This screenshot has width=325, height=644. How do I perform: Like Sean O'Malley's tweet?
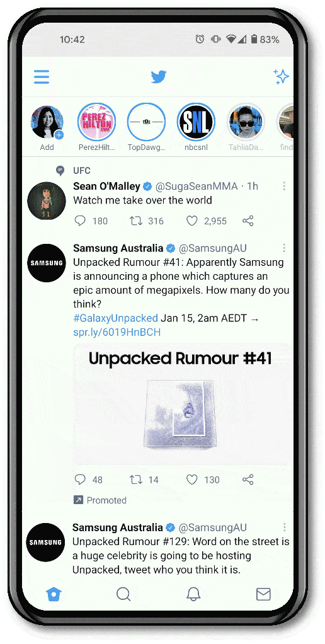192,221
